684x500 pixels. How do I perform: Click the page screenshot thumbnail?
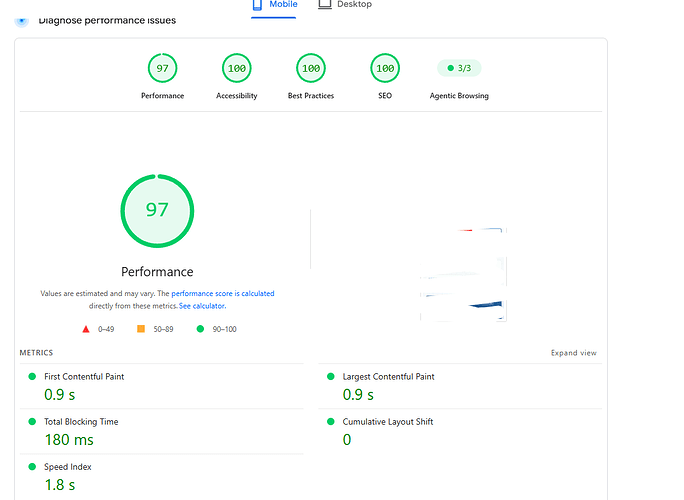(x=463, y=274)
